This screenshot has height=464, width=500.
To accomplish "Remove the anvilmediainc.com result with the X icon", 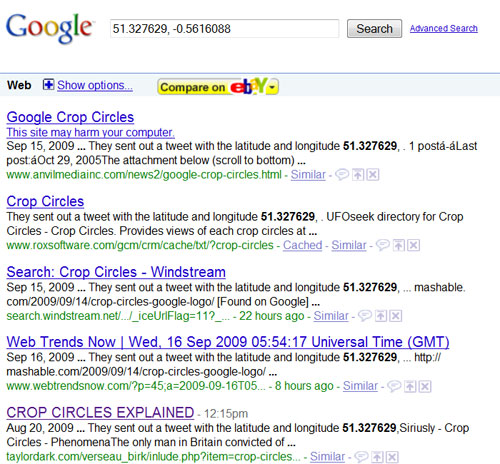I will pos(373,174).
